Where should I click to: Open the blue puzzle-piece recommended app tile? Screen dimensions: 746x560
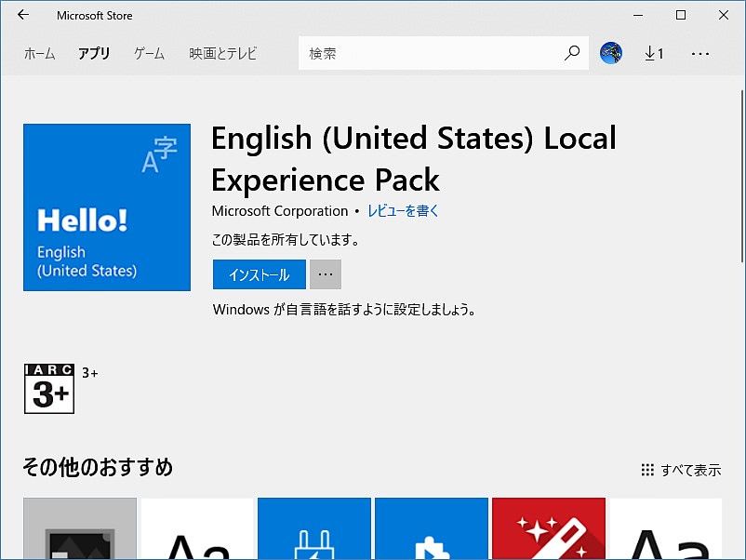(x=432, y=528)
